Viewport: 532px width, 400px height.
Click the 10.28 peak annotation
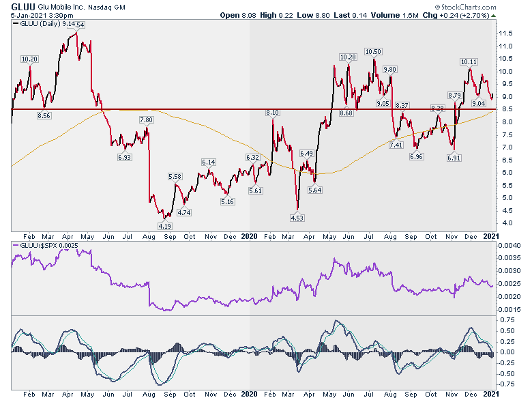(348, 57)
